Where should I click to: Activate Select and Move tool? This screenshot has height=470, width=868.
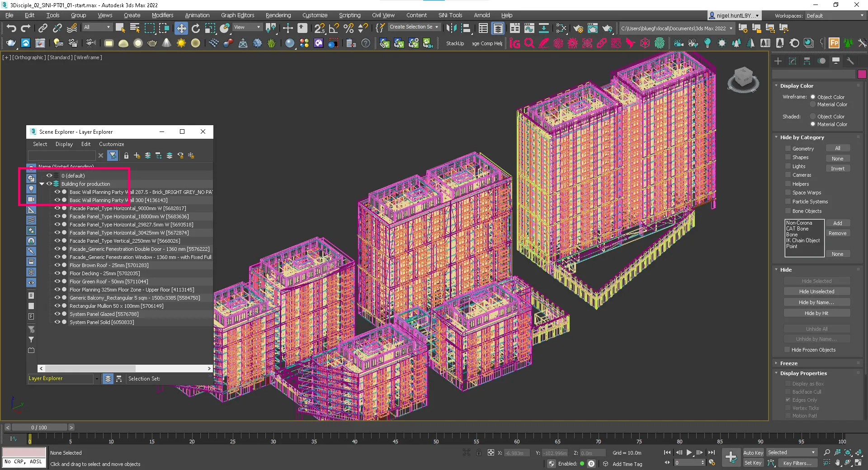coord(181,28)
